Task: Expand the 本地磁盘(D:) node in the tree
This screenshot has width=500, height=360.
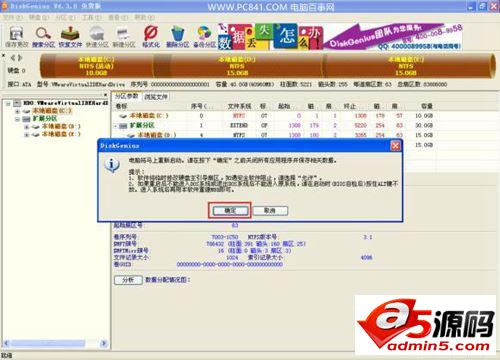Action: [x=27, y=127]
